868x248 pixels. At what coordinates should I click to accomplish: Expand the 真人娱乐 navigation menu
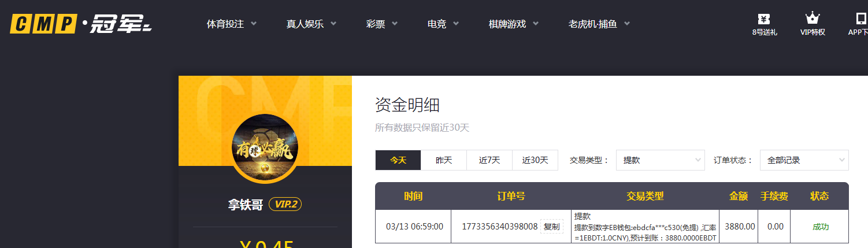(x=311, y=24)
